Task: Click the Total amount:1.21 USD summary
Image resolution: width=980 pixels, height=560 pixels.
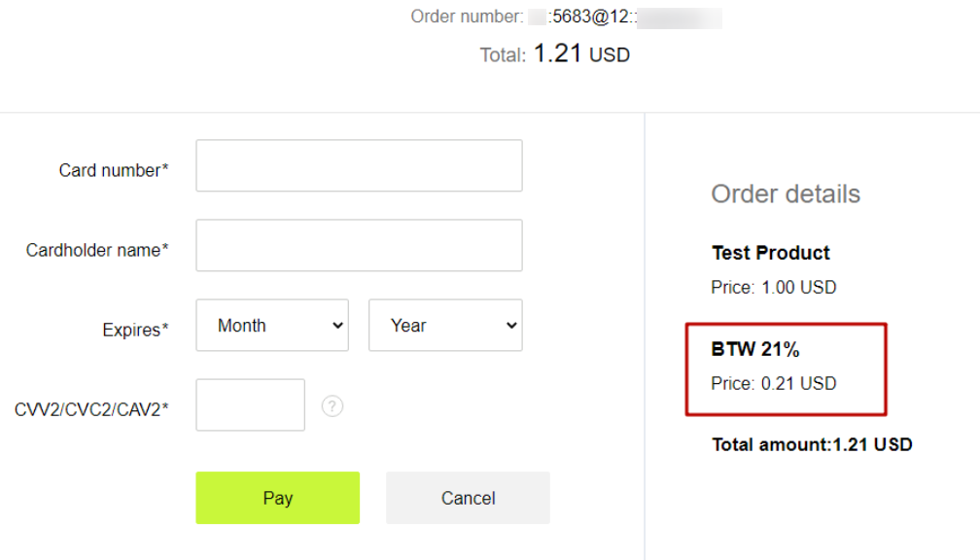Action: pos(812,444)
